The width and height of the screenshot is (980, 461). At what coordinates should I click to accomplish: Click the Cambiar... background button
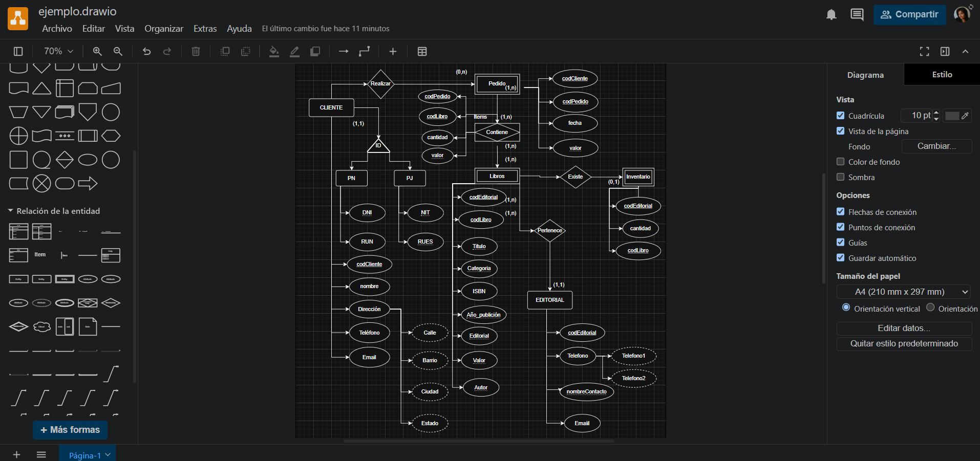point(936,146)
